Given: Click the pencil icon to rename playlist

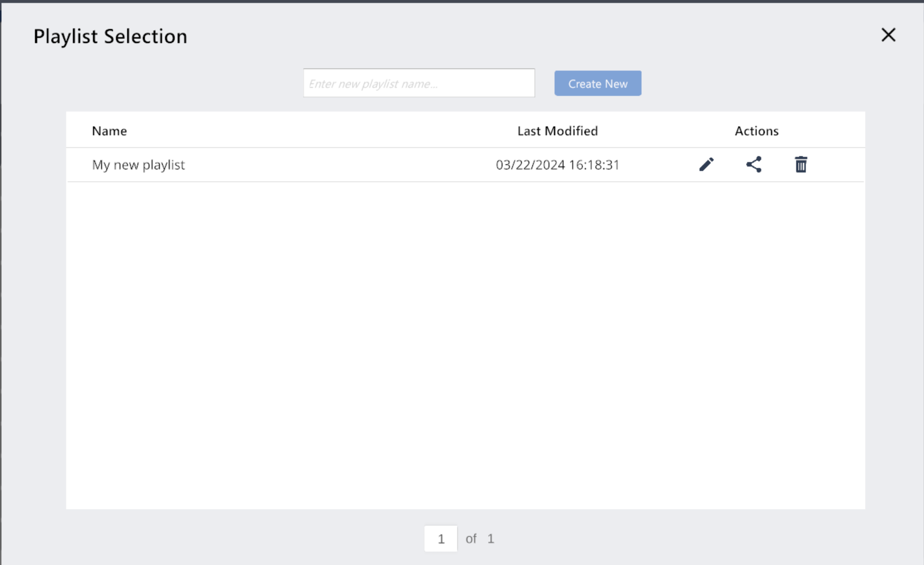Looking at the screenshot, I should pos(707,165).
